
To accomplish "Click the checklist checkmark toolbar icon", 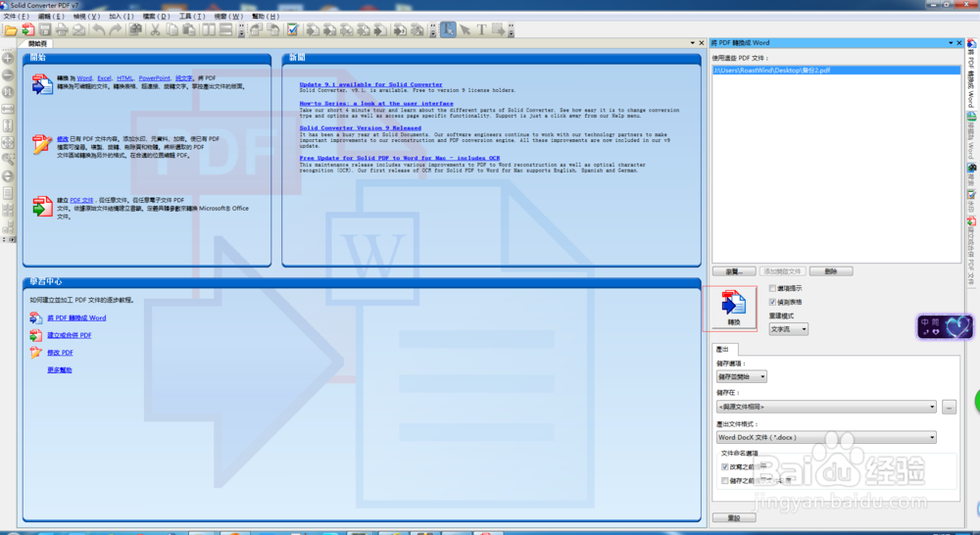I will (292, 30).
